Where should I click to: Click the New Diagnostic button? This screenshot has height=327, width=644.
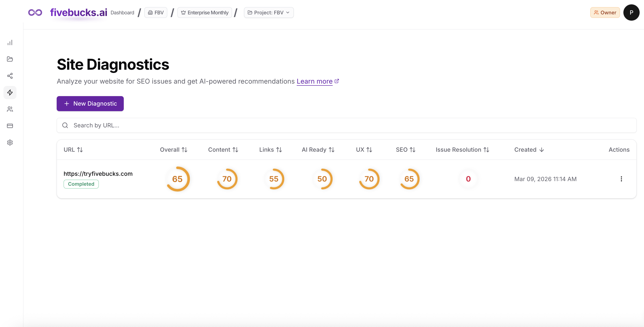tap(90, 104)
